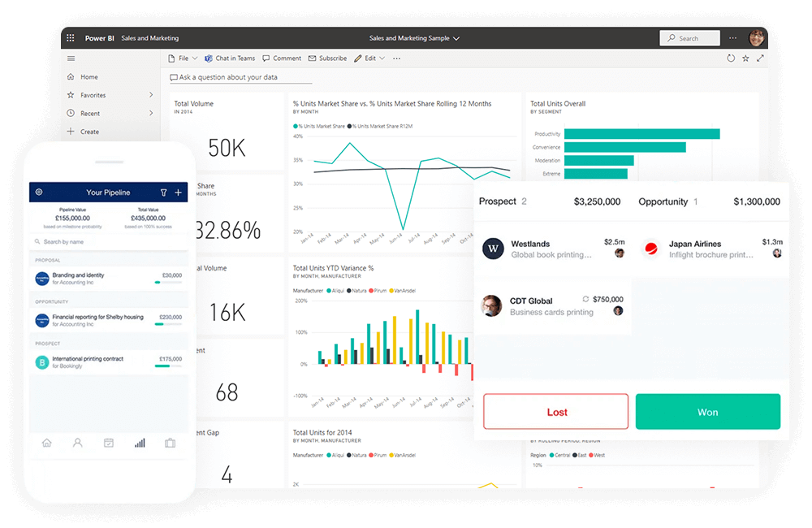Open the user profile avatar
This screenshot has width=812, height=528.
pos(757,38)
